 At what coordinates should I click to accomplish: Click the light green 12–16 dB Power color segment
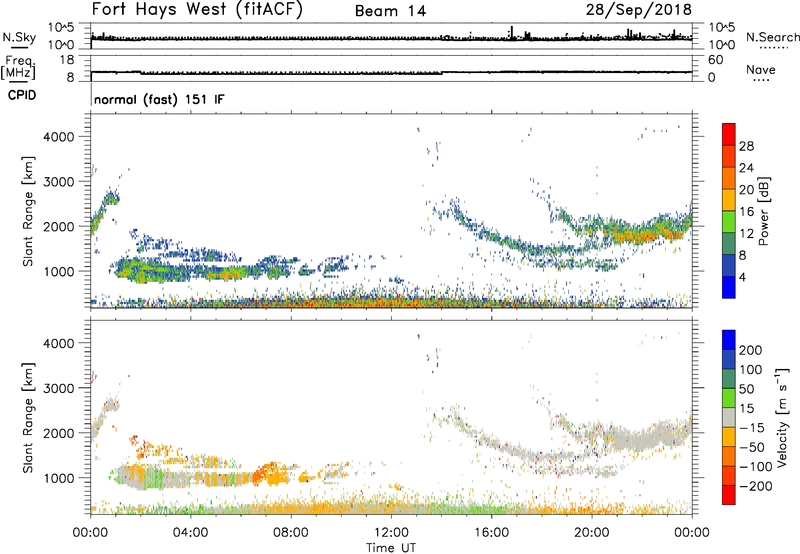729,222
